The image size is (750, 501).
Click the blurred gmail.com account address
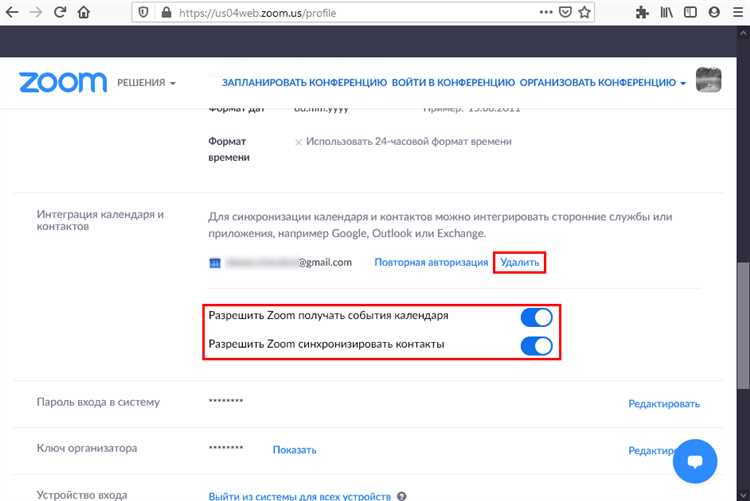[x=288, y=262]
